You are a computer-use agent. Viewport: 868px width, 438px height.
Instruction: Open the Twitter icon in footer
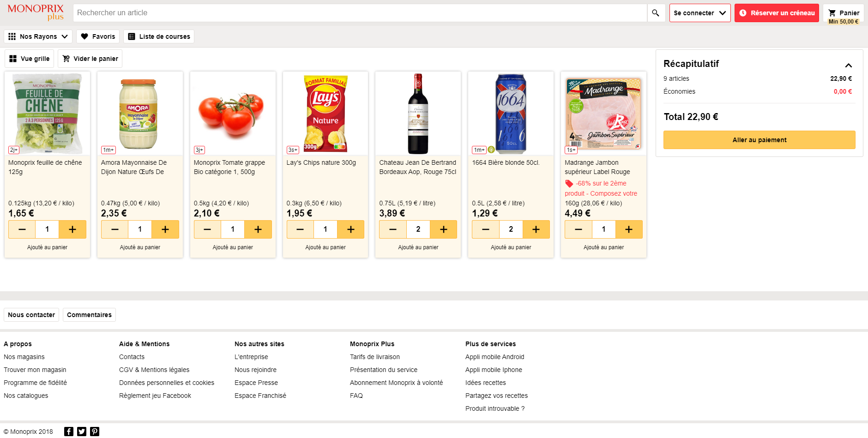82,432
